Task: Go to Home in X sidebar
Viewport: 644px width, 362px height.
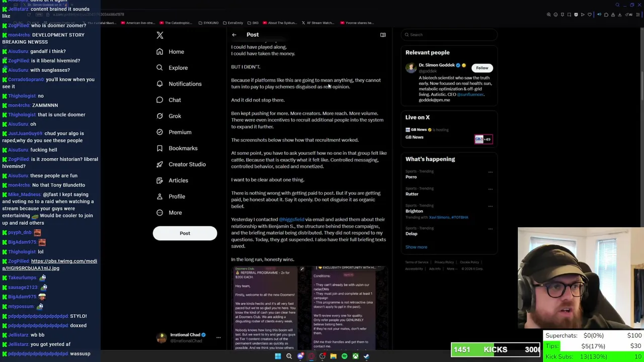Action: pyautogui.click(x=170, y=52)
